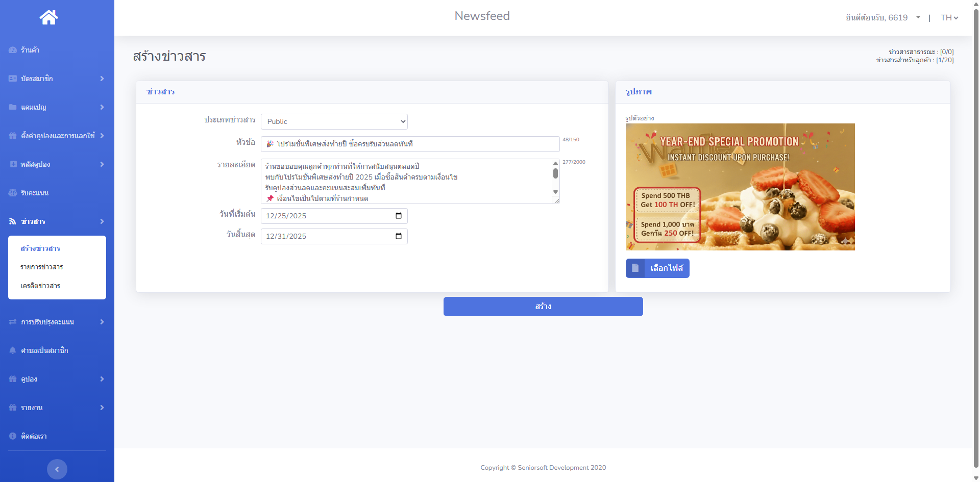980x482 pixels.
Task: Click the details textarea scroll up arrow
Action: point(555,163)
